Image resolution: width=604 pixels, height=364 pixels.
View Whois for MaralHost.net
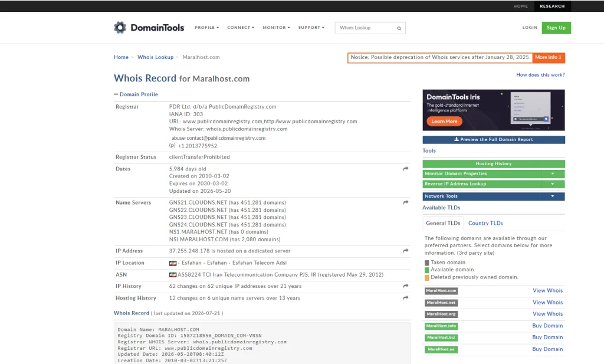pos(547,303)
